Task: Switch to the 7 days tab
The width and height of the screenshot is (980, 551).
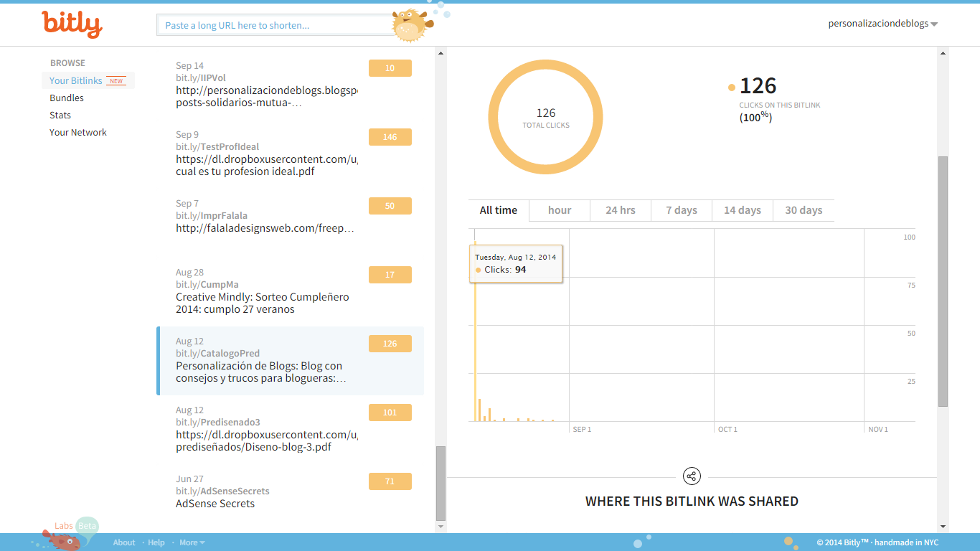Action: pos(682,210)
